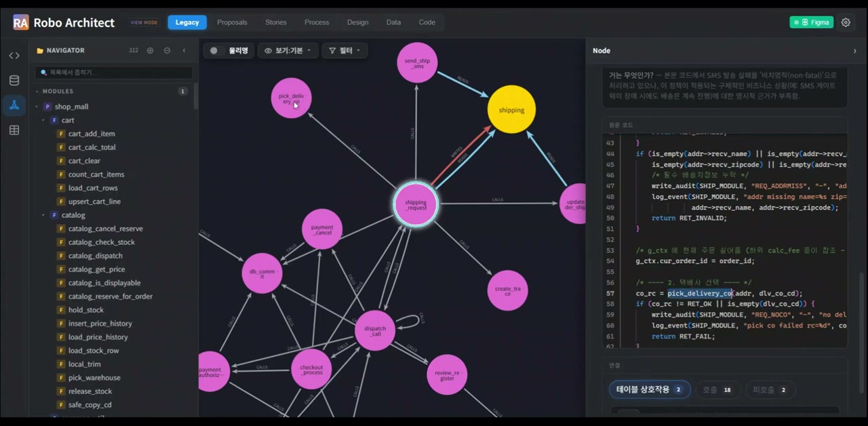Switch to the Design tab

[357, 22]
